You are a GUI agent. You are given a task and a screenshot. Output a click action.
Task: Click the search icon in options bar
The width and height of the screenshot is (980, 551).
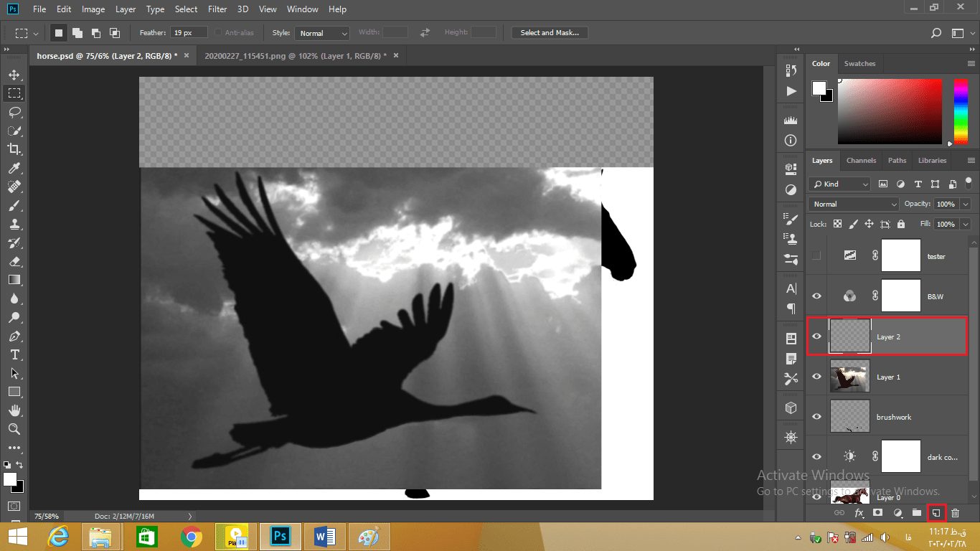pos(936,33)
